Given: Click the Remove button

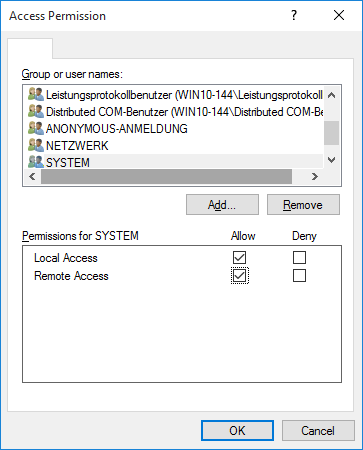Looking at the screenshot, I should click(303, 205).
